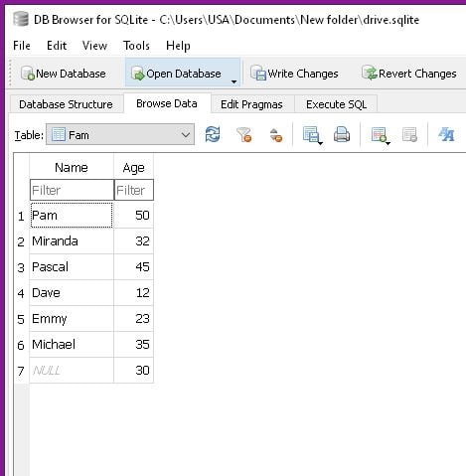Click the New Database button
The image size is (466, 476).
pyautogui.click(x=64, y=74)
